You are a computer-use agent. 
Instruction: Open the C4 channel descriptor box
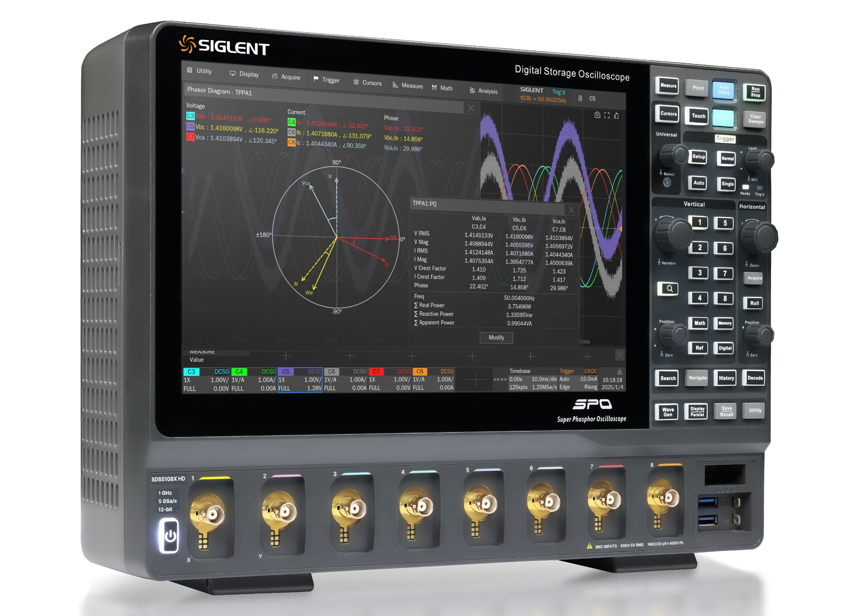253,380
